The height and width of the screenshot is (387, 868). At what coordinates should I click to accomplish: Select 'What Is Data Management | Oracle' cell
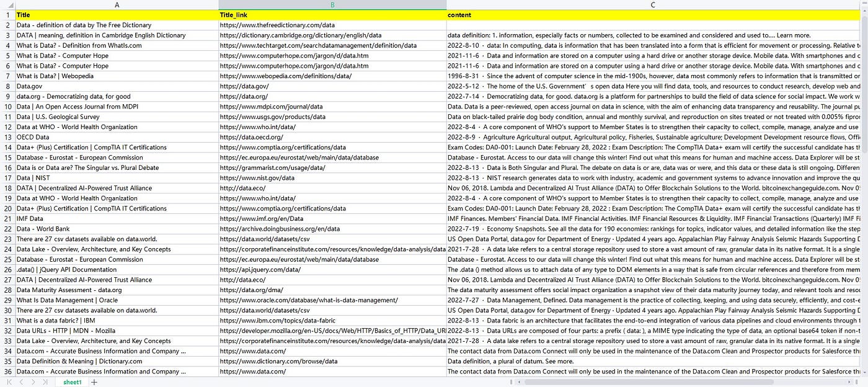(x=117, y=300)
